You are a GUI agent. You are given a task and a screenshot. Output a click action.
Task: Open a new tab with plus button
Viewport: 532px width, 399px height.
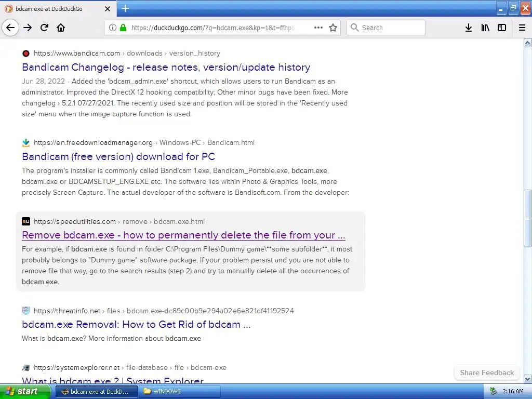pos(125,8)
